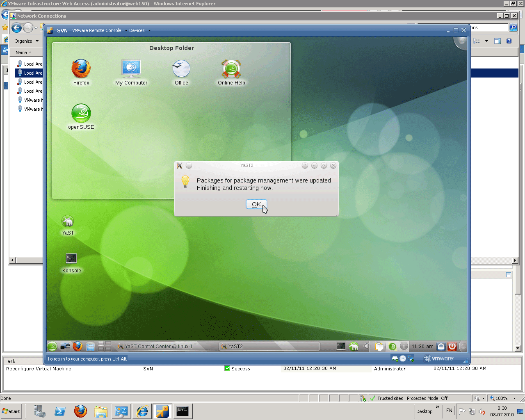Click the SVN console title icon
The image size is (525, 420).
pyautogui.click(x=50, y=30)
